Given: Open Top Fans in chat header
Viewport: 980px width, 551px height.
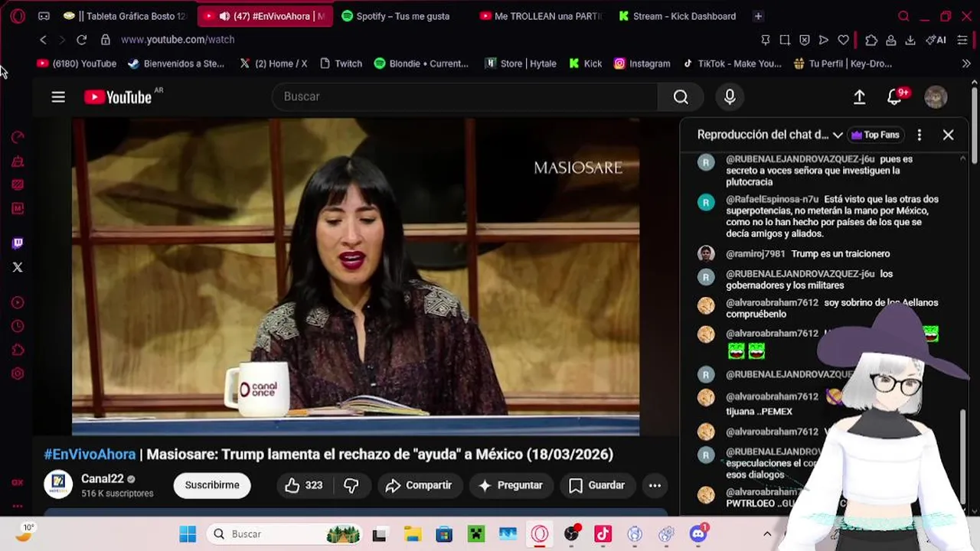Looking at the screenshot, I should (x=875, y=135).
